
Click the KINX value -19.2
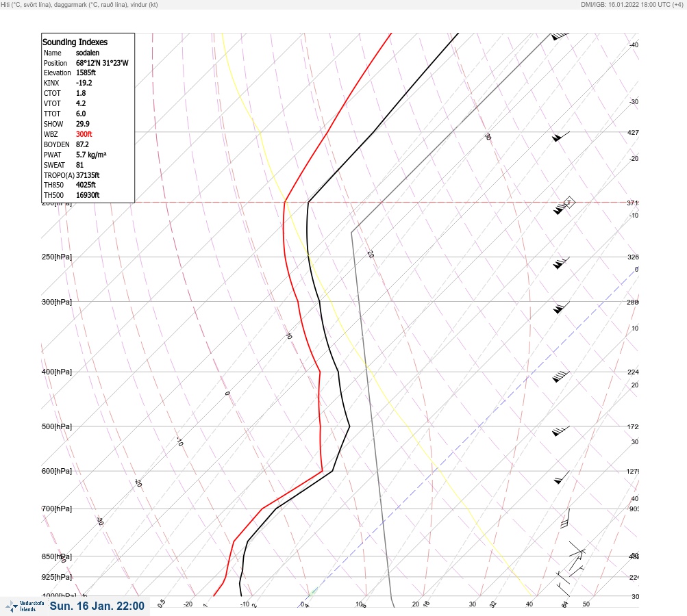(x=84, y=83)
